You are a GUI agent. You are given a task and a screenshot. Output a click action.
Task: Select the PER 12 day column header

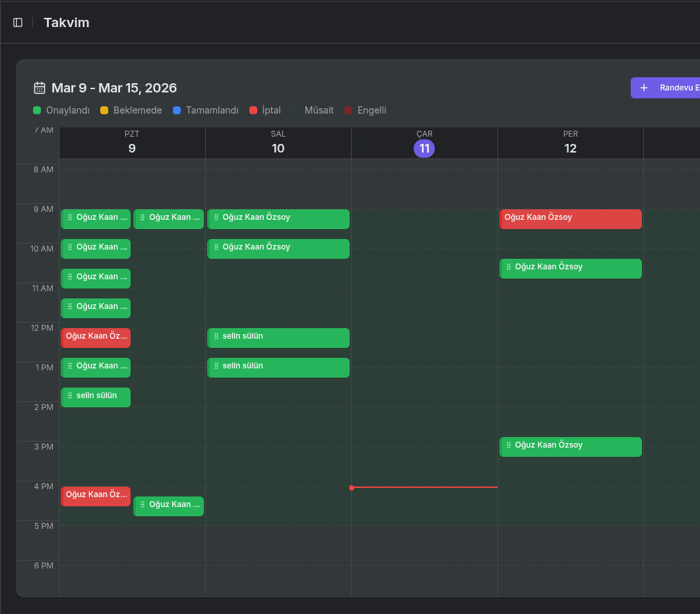coord(570,143)
